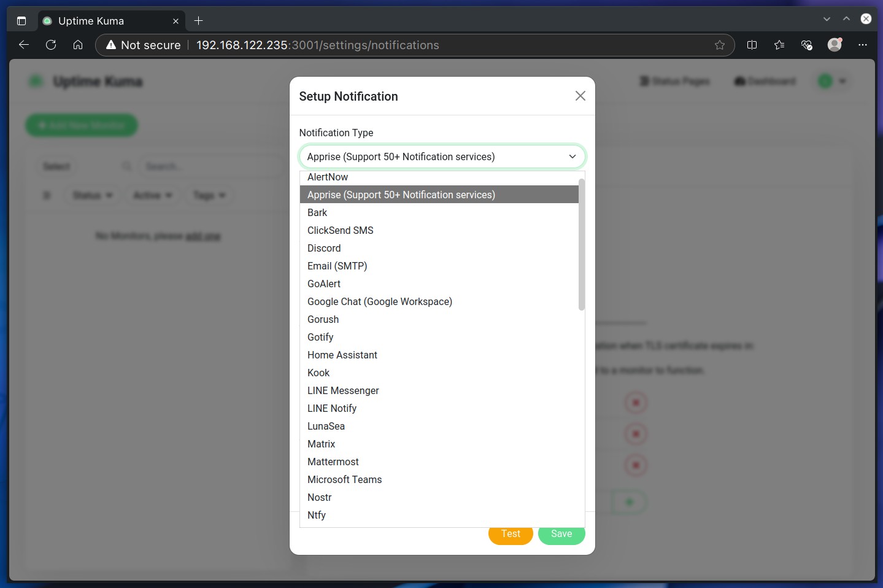This screenshot has height=588, width=883.
Task: Focus the address bar URL
Action: tap(318, 45)
